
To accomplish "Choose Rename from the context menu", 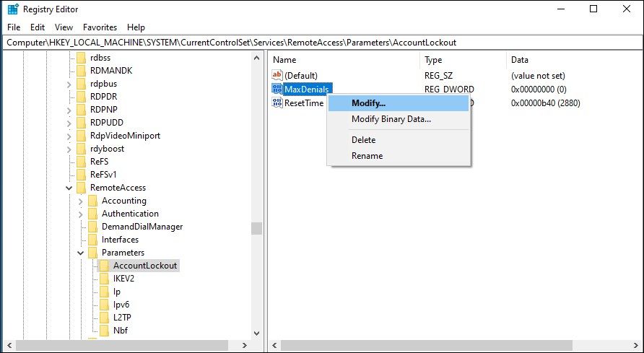I will point(399,156).
